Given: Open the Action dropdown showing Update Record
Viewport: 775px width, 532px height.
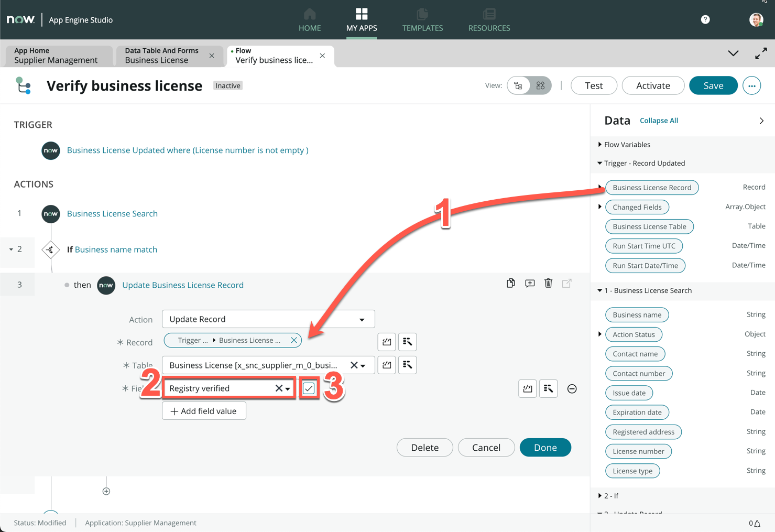Looking at the screenshot, I should [x=268, y=319].
